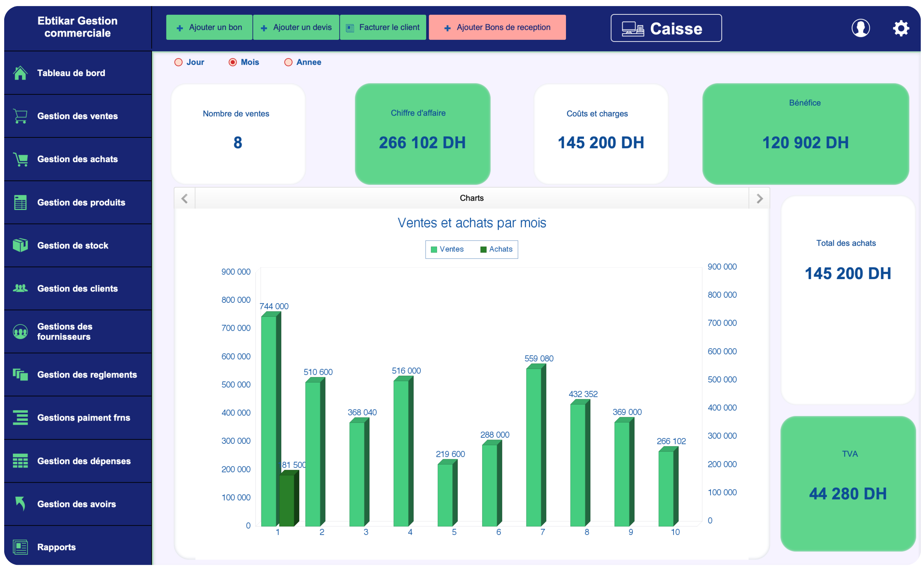Viewport: 924px width, 570px height.
Task: Click the chart title Ventes et achats par mois
Action: click(471, 223)
